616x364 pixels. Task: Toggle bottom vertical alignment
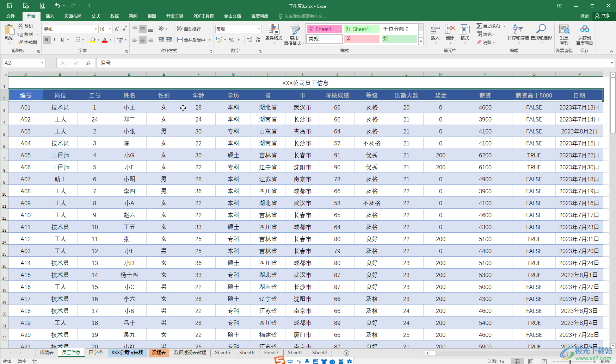click(150, 29)
